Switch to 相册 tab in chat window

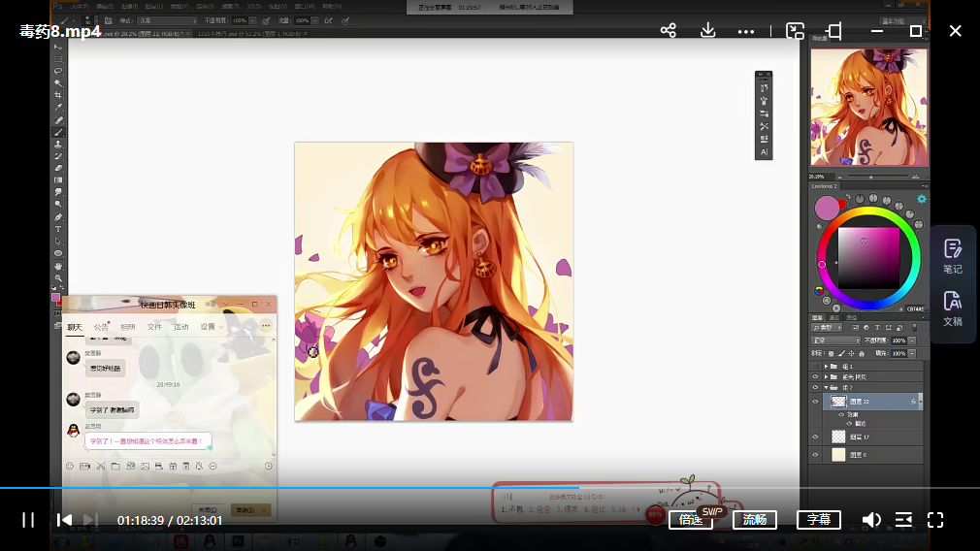127,327
